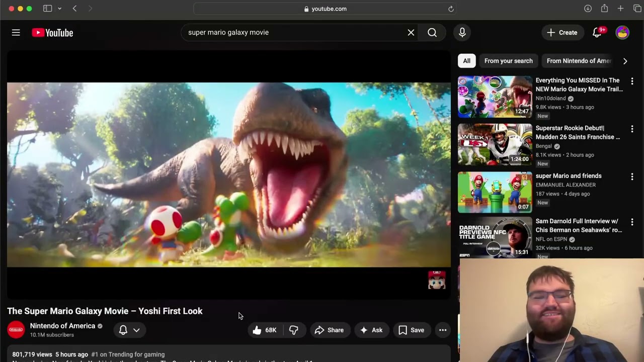
Task: Clear the search query with the X
Action: pos(411,32)
